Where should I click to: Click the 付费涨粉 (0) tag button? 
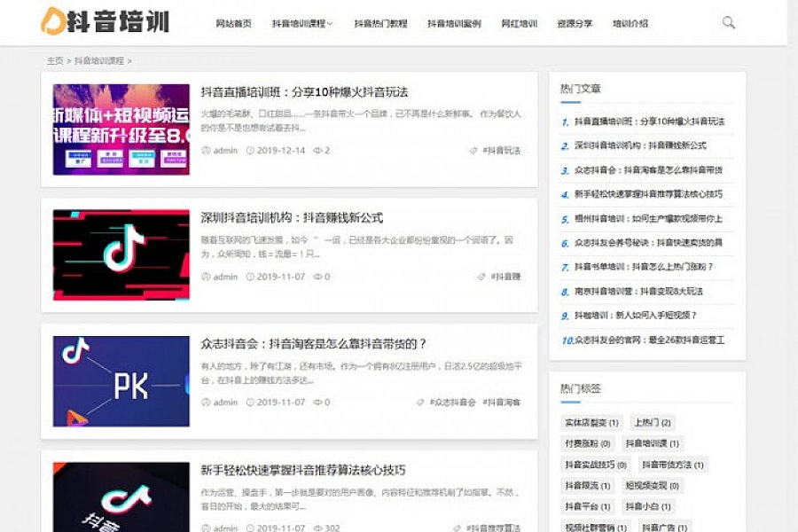pos(587,443)
